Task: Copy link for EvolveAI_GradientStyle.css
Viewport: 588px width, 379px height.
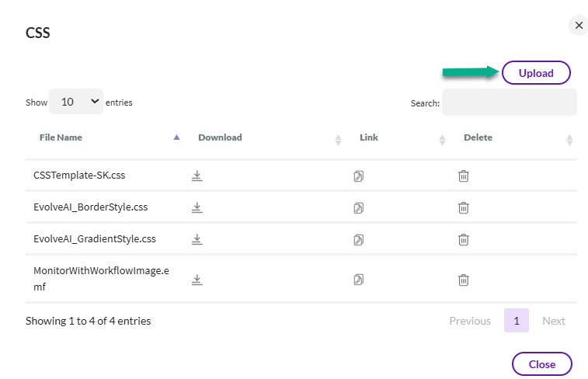Action: 358,238
